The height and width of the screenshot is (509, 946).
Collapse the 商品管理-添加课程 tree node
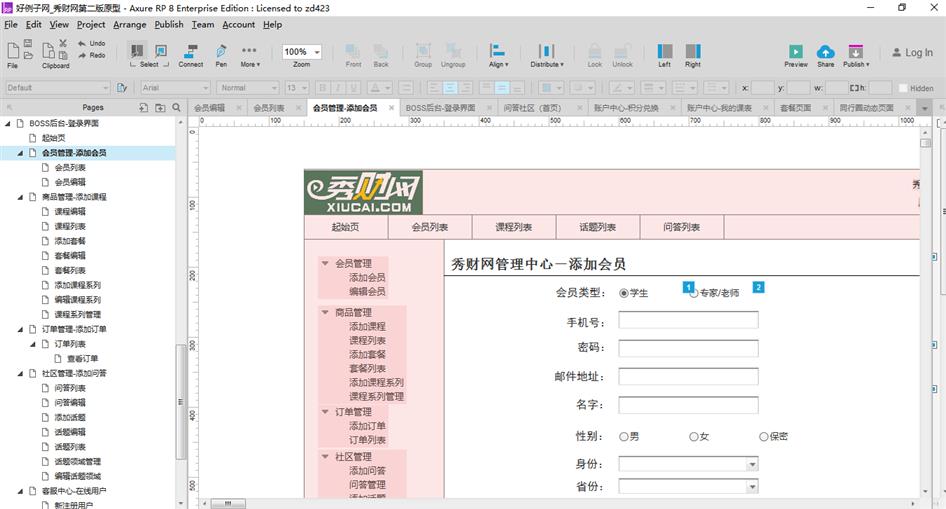coord(20,197)
